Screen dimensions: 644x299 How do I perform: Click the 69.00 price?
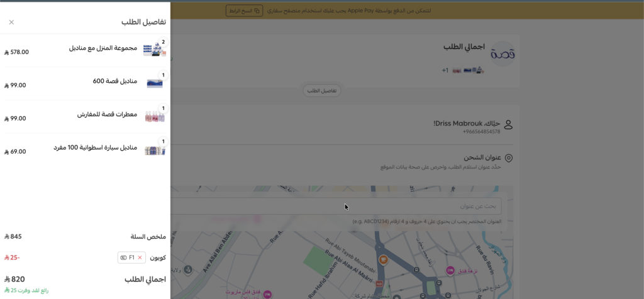pyautogui.click(x=15, y=152)
